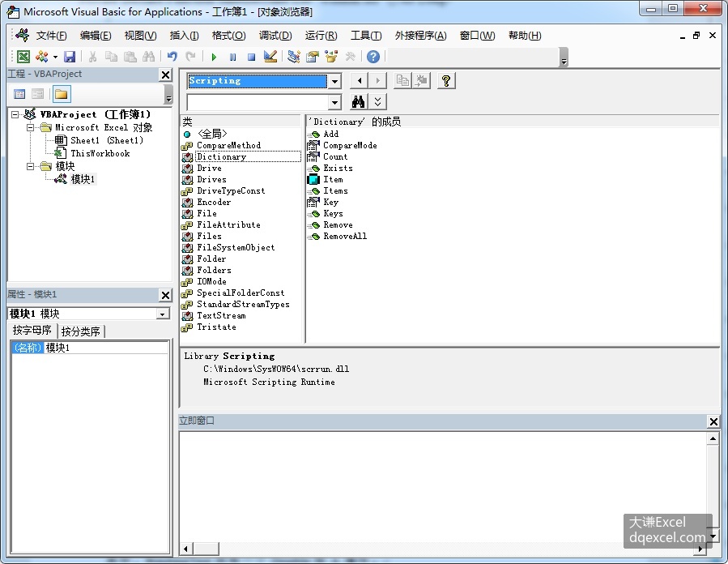Open Object Browser toolbar icon
The height and width of the screenshot is (564, 728).
click(x=331, y=57)
